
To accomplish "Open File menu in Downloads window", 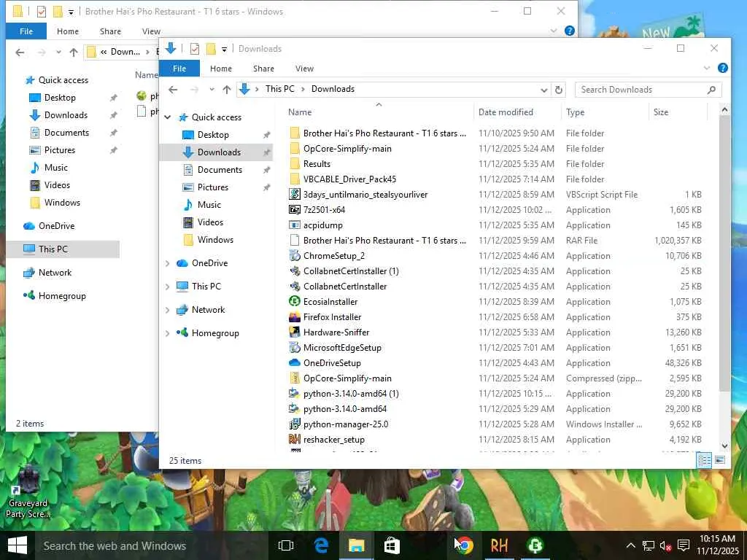I will pyautogui.click(x=179, y=69).
